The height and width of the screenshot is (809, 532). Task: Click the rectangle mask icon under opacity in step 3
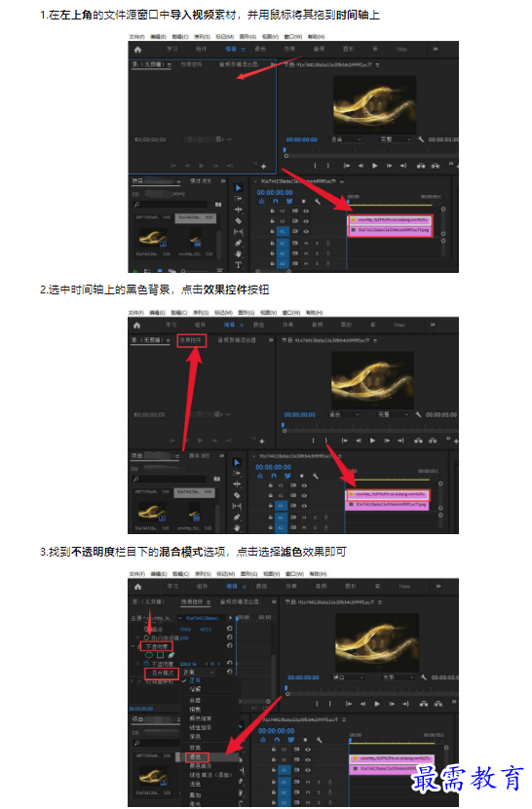click(161, 655)
